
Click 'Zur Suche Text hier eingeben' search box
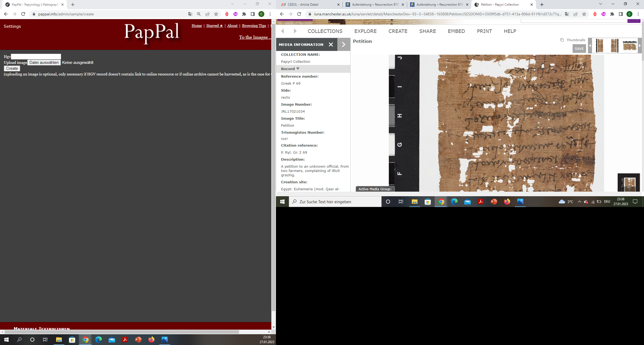[335, 202]
